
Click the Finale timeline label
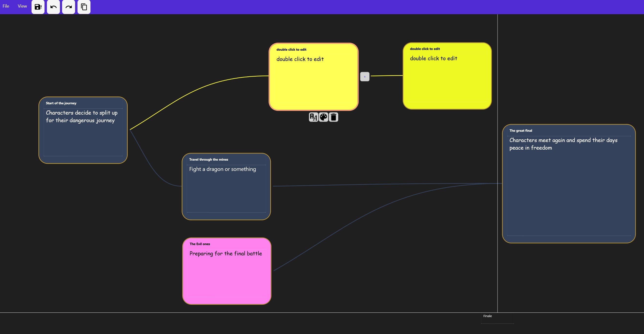pos(487,316)
